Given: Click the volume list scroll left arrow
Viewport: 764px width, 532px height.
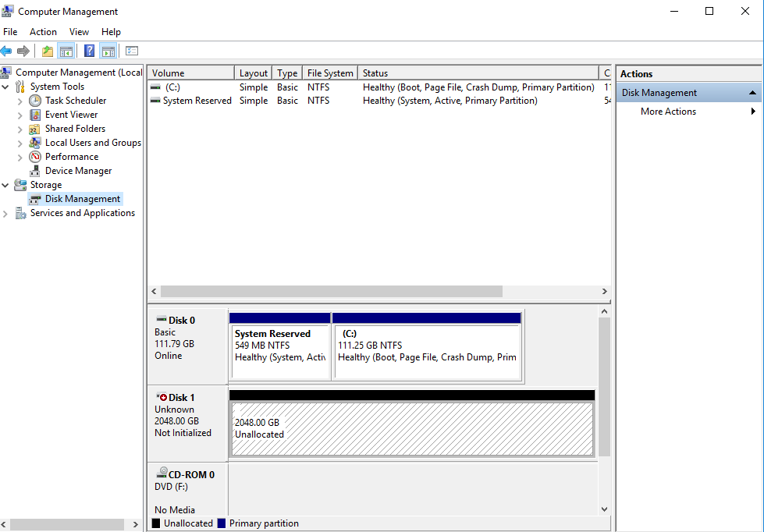Looking at the screenshot, I should click(154, 291).
